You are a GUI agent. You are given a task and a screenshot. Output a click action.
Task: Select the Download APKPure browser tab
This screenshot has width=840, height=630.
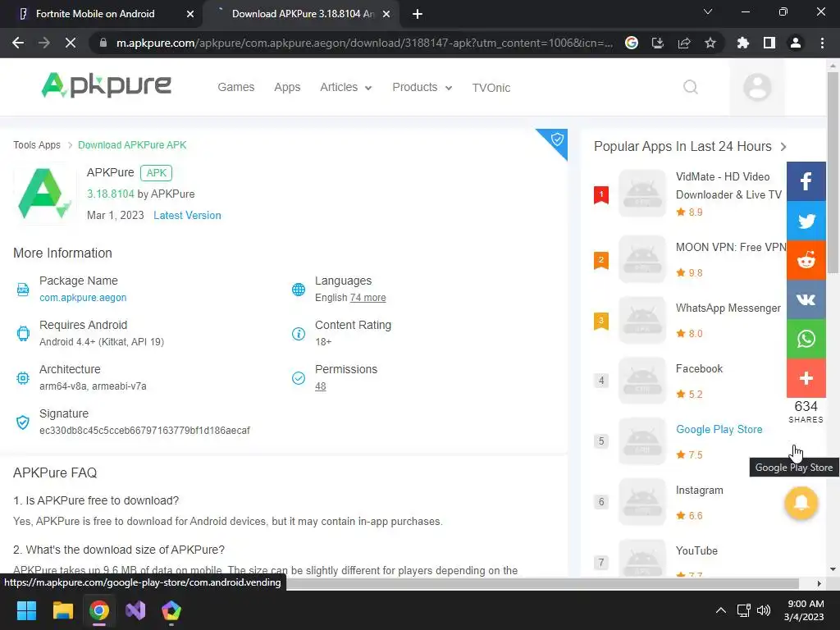(x=303, y=14)
